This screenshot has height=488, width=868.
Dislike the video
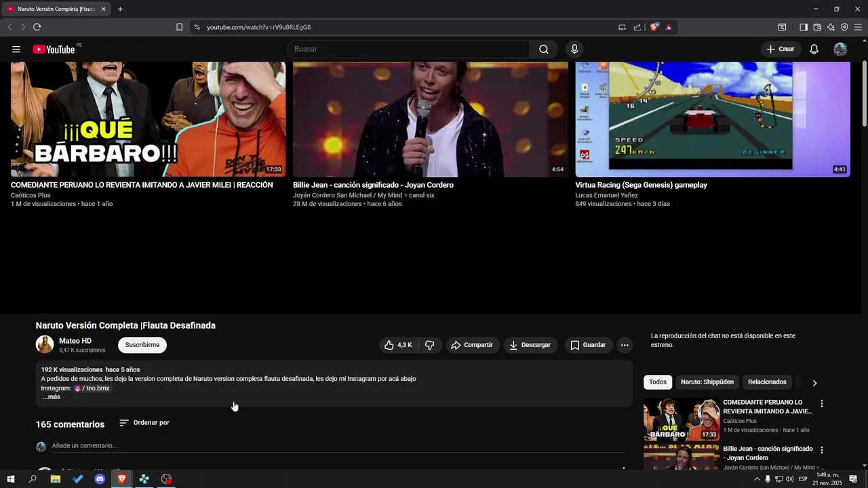pos(430,345)
